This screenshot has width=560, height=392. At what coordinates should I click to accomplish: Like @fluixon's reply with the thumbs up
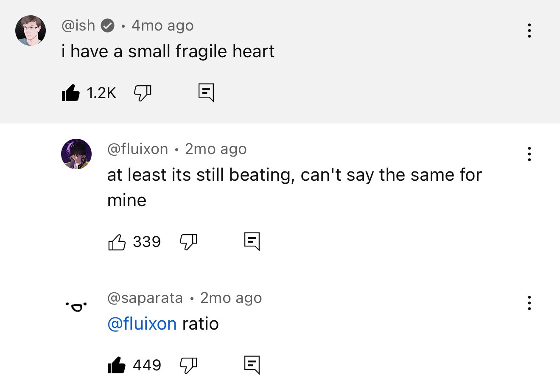117,241
